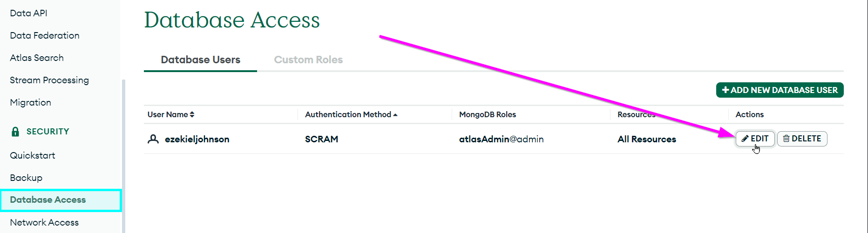868x233 pixels.
Task: Open Data Federation in the sidebar
Action: 45,35
